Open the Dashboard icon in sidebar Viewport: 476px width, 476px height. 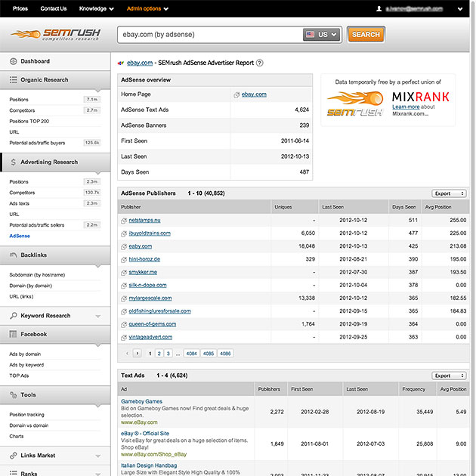point(14,61)
